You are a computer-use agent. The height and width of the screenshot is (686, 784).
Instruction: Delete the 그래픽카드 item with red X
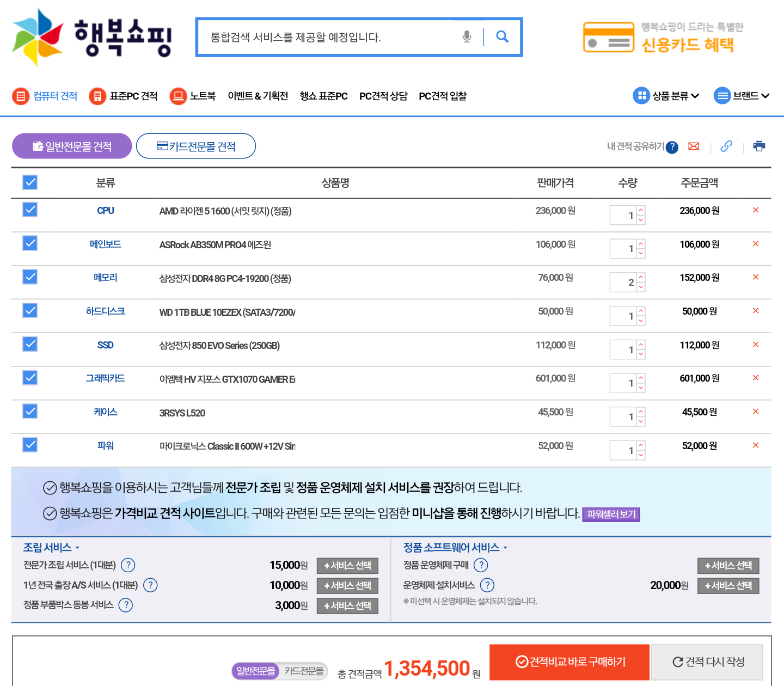click(x=755, y=378)
